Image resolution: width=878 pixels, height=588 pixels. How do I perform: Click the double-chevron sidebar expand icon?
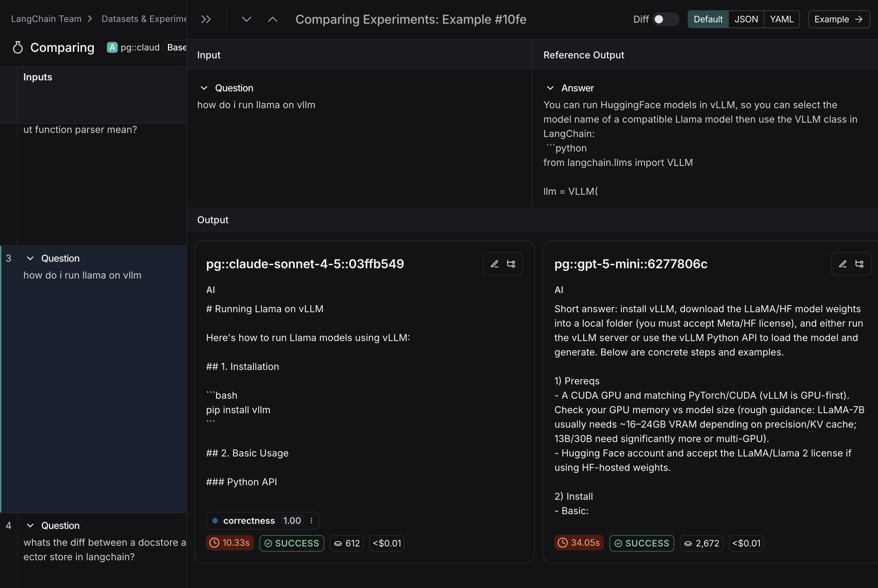pyautogui.click(x=205, y=19)
